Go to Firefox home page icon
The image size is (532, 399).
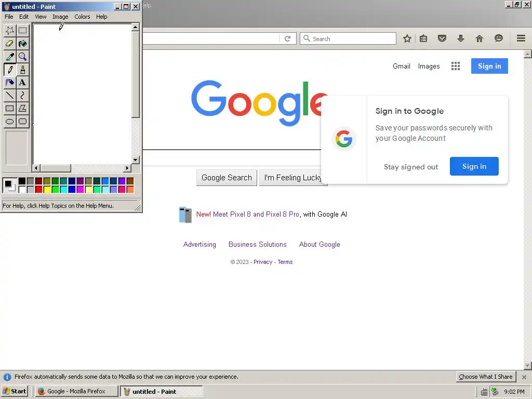coord(480,38)
